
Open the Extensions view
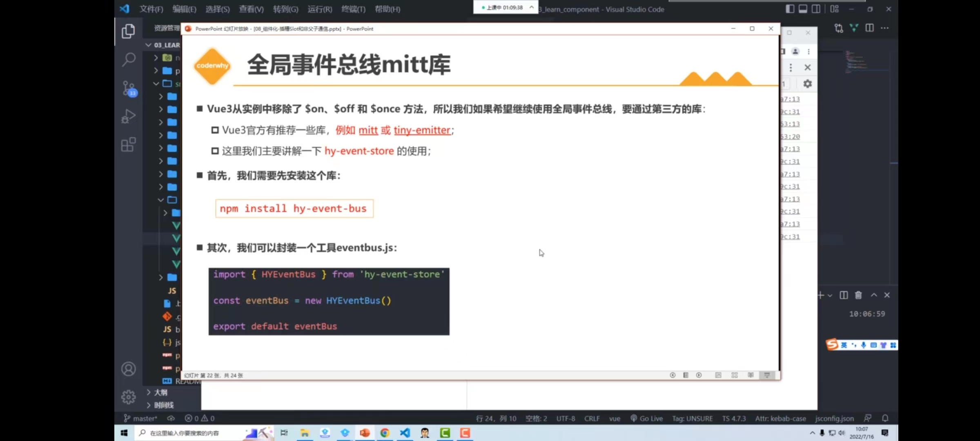point(128,144)
